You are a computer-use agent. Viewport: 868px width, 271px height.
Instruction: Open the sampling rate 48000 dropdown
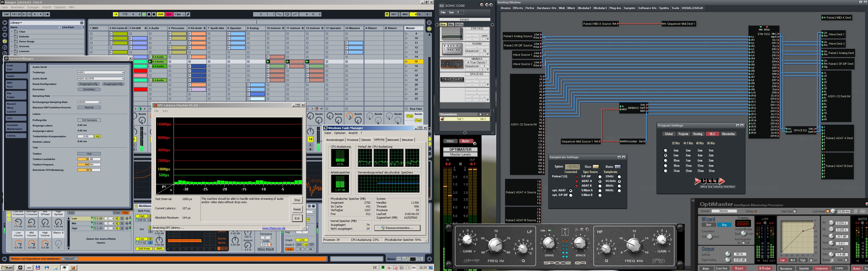pyautogui.click(x=89, y=102)
